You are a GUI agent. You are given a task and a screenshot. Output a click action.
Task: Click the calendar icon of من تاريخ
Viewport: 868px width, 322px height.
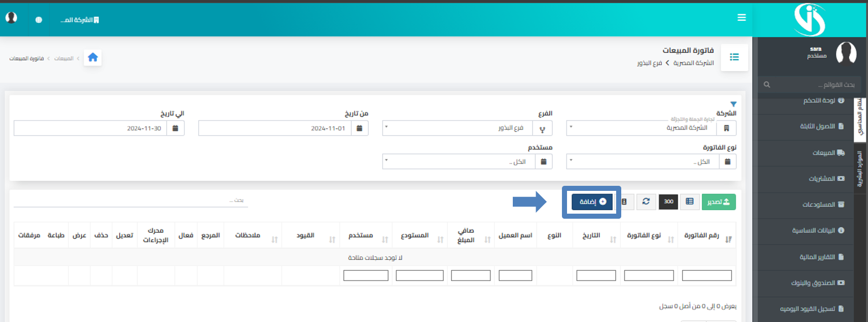pyautogui.click(x=359, y=128)
